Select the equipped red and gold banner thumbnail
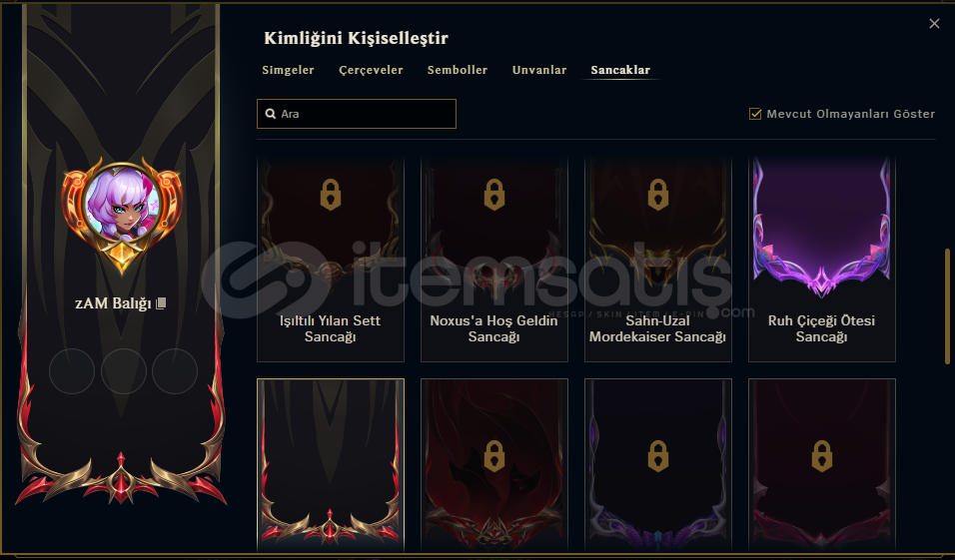This screenshot has height=560, width=955. pos(330,465)
